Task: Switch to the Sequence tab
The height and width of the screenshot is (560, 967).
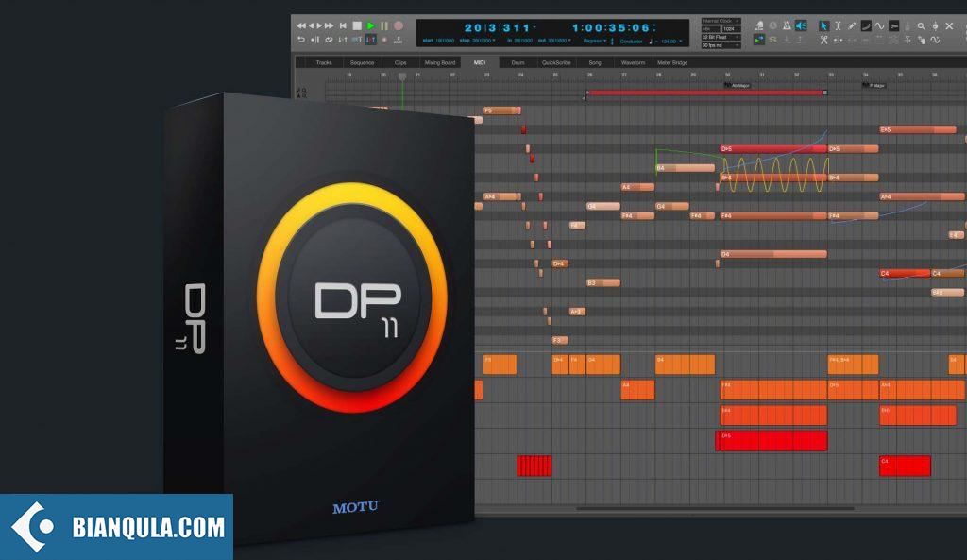Action: pyautogui.click(x=362, y=63)
